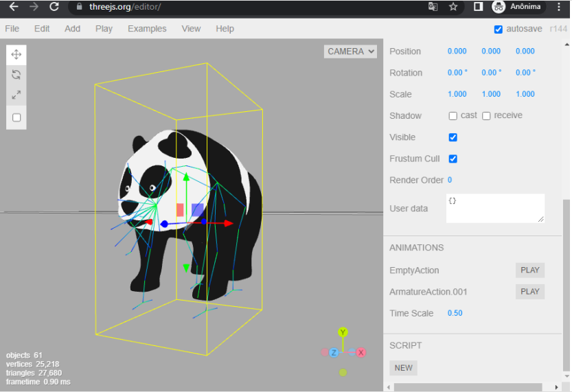Select the translate (move) tool

tap(16, 54)
